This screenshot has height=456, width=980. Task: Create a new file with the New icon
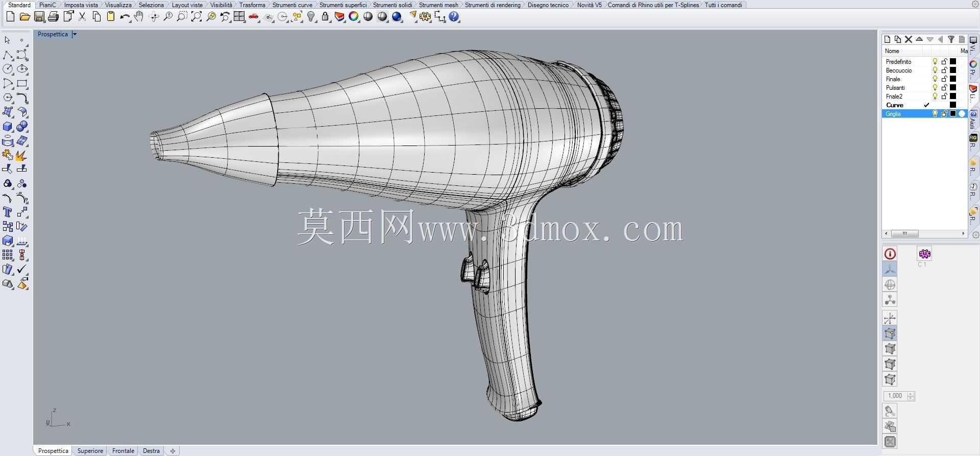pyautogui.click(x=10, y=17)
